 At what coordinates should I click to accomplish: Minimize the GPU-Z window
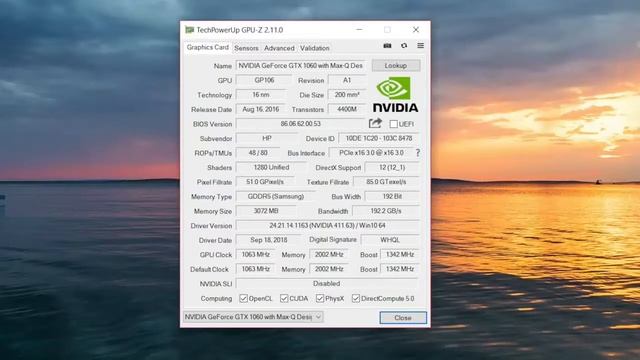click(359, 30)
